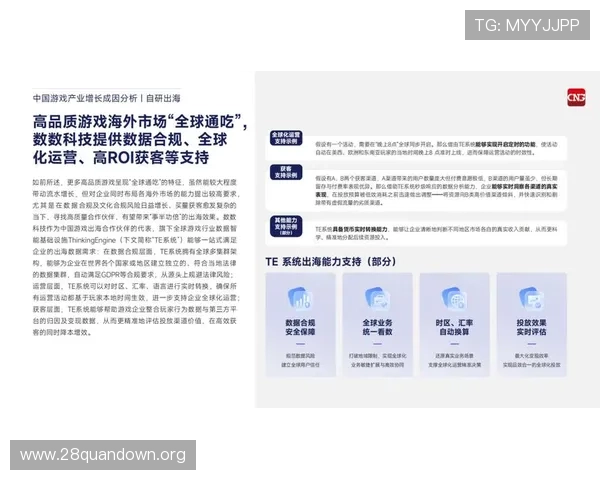Click the 全球业务统一看数 card title
Screen dimensions: 600x480
(x=377, y=327)
